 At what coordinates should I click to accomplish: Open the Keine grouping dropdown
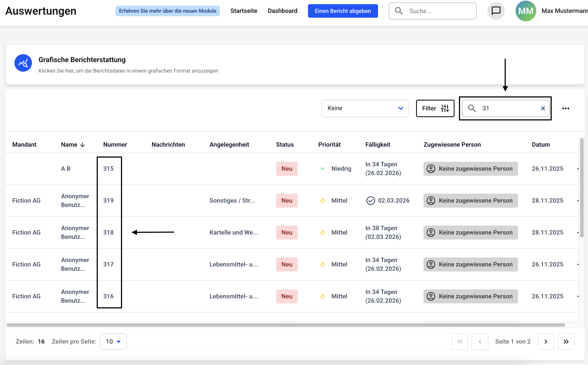coord(365,108)
